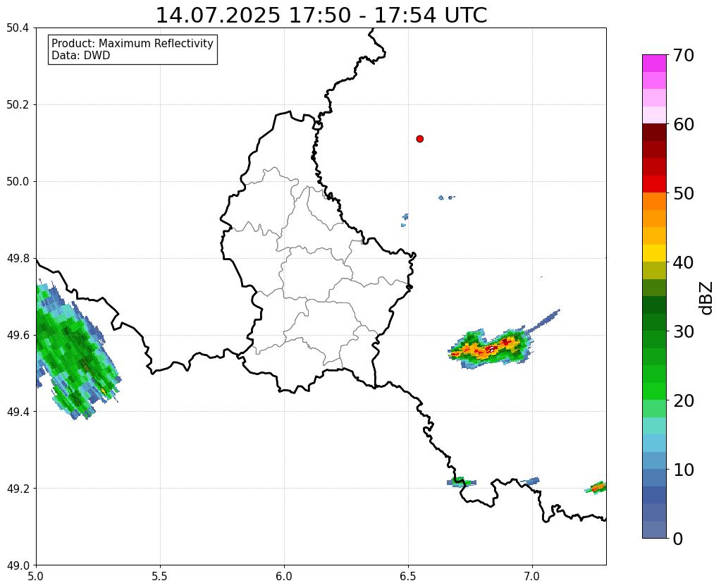Screen dimensions: 721x588
Task: Click the longitude label "7.0"
Action: click(532, 577)
